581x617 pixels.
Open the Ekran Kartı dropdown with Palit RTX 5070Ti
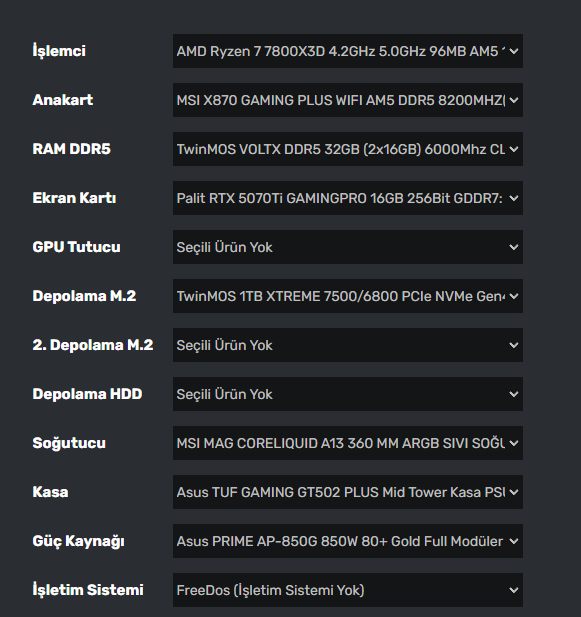point(348,198)
